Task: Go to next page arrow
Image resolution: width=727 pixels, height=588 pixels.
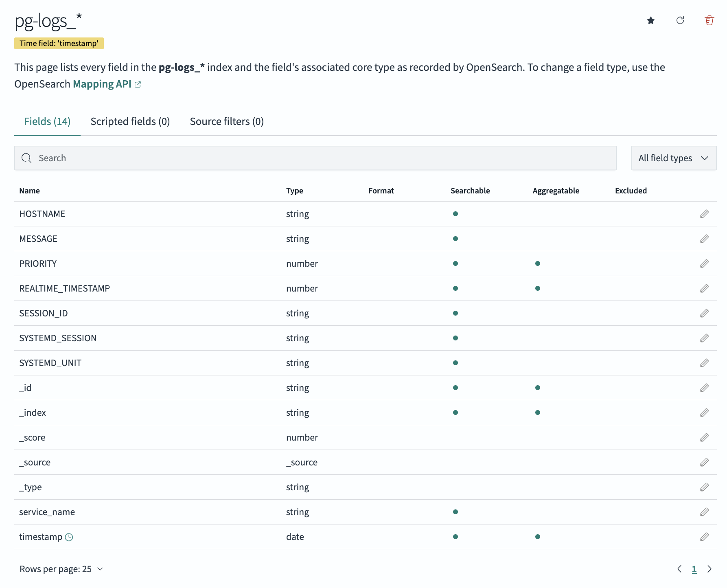Action: (x=709, y=569)
